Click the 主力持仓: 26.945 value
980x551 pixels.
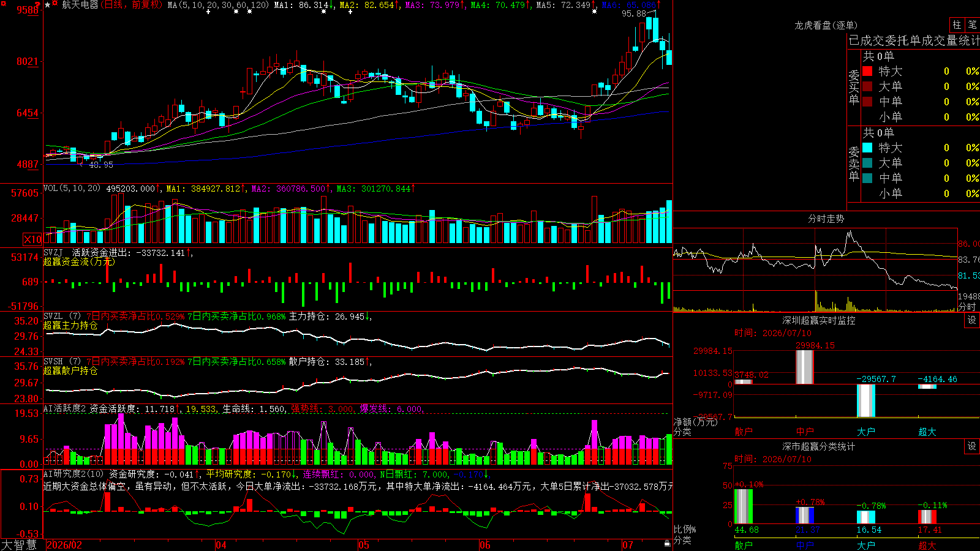[x=326, y=317]
